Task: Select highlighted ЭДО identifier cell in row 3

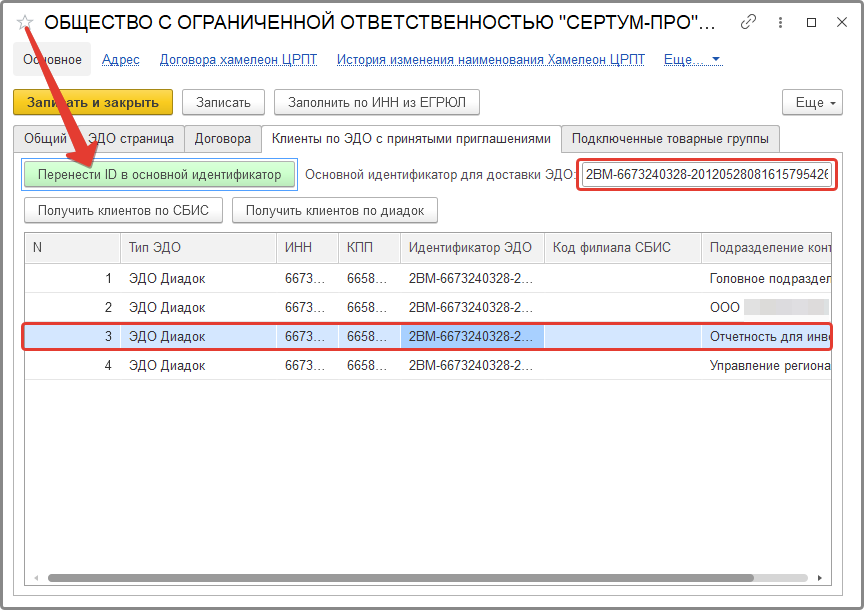Action: point(472,337)
